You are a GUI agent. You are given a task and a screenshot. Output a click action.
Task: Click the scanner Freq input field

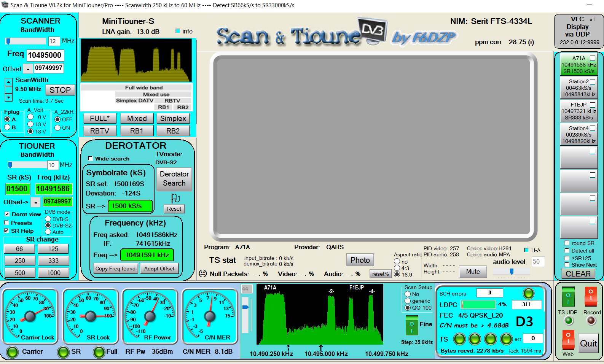point(45,55)
